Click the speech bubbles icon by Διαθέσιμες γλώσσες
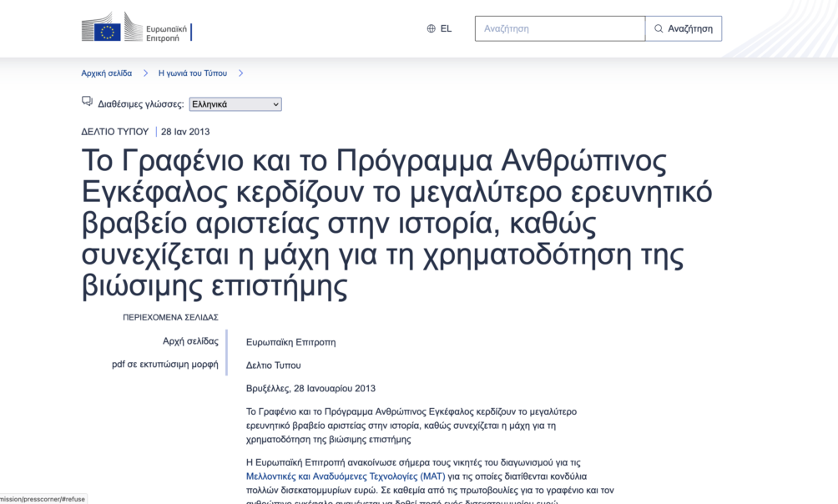 pyautogui.click(x=87, y=102)
